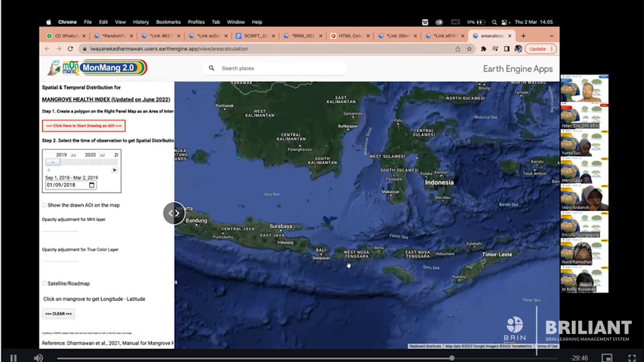Screen dimensions: 644x362
Task: Reload the Earth Engine app page
Action: point(70,49)
